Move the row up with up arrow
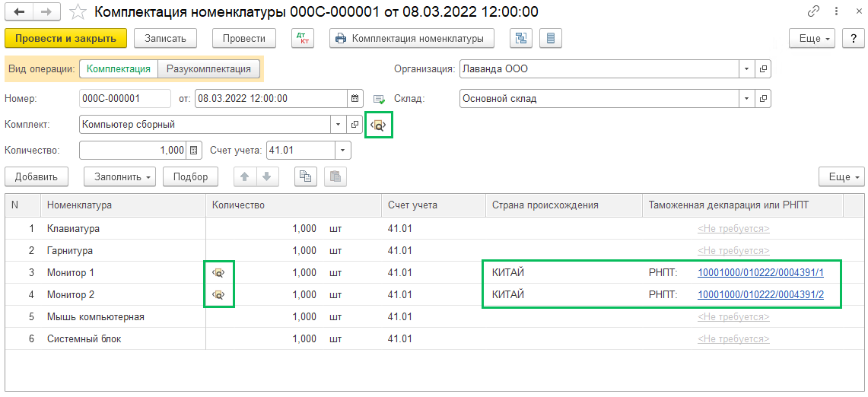868x397 pixels. point(245,176)
